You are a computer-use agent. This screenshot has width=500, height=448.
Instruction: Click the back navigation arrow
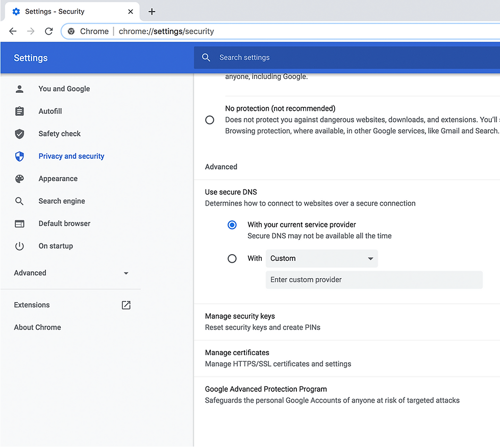(13, 31)
